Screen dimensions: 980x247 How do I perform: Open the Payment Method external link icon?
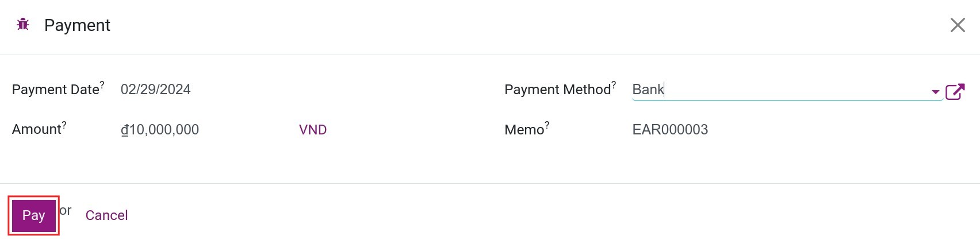click(955, 91)
